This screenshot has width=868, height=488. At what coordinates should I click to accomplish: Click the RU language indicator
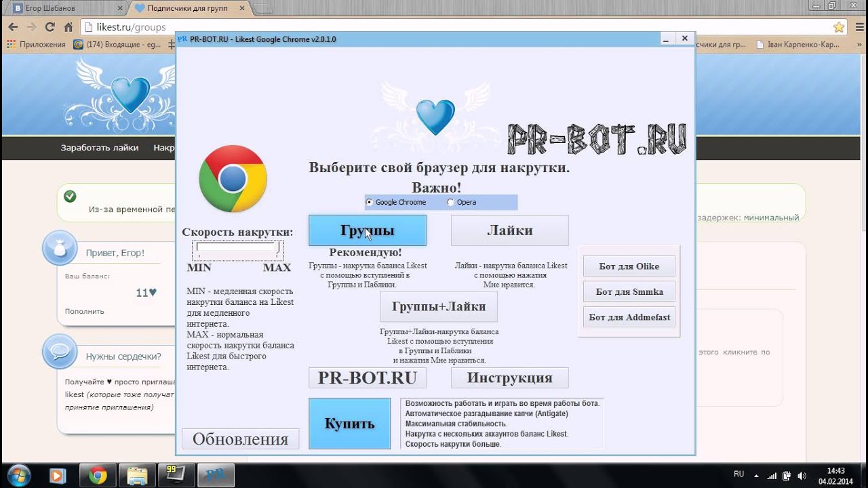(739, 474)
